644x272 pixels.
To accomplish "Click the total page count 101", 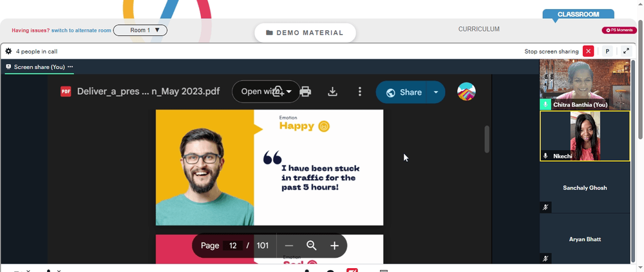I will (263, 246).
